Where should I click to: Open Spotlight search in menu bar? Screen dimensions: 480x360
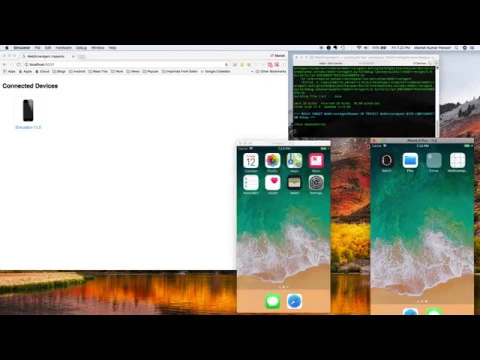(457, 48)
